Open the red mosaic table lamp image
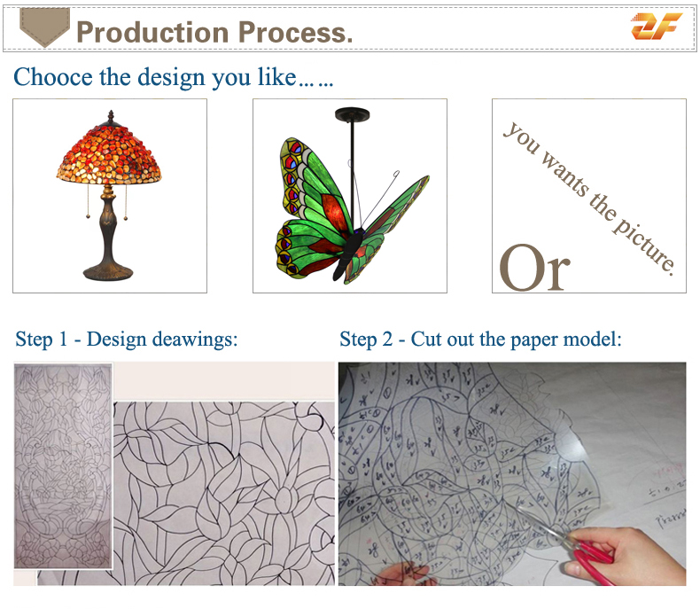 (x=110, y=196)
